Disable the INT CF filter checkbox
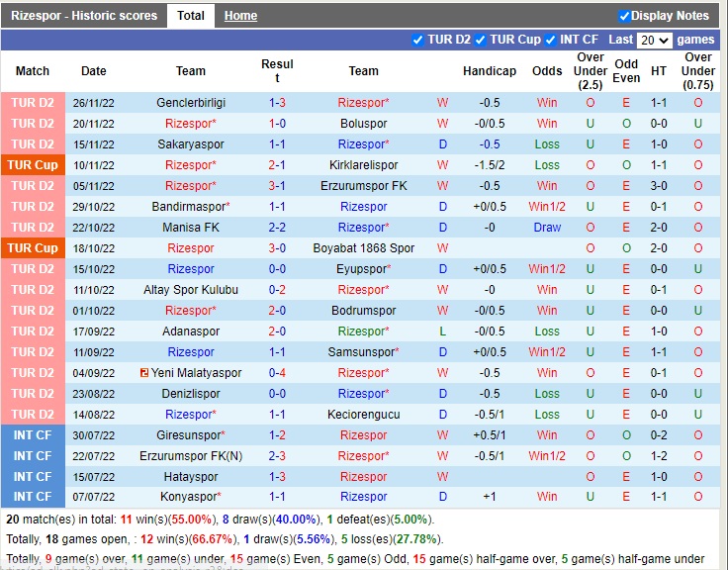The image size is (728, 570). tap(552, 40)
